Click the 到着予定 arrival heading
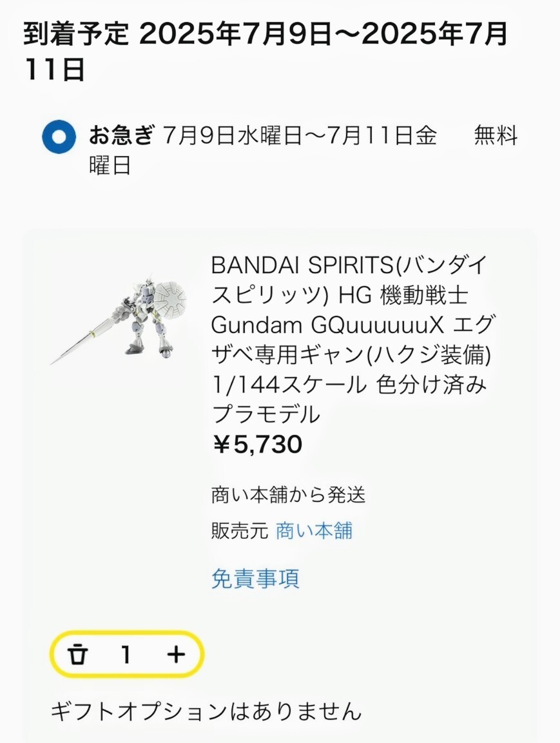The height and width of the screenshot is (743, 560). point(76,34)
